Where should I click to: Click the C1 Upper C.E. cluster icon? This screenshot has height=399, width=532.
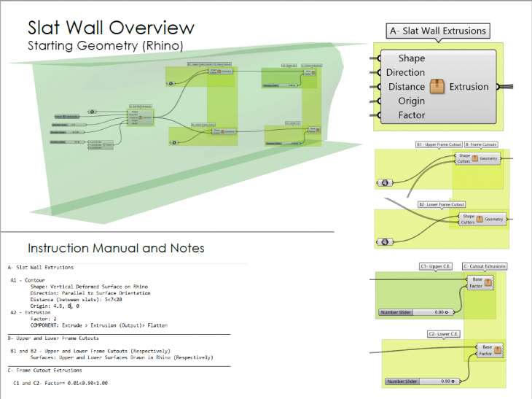tap(488, 282)
